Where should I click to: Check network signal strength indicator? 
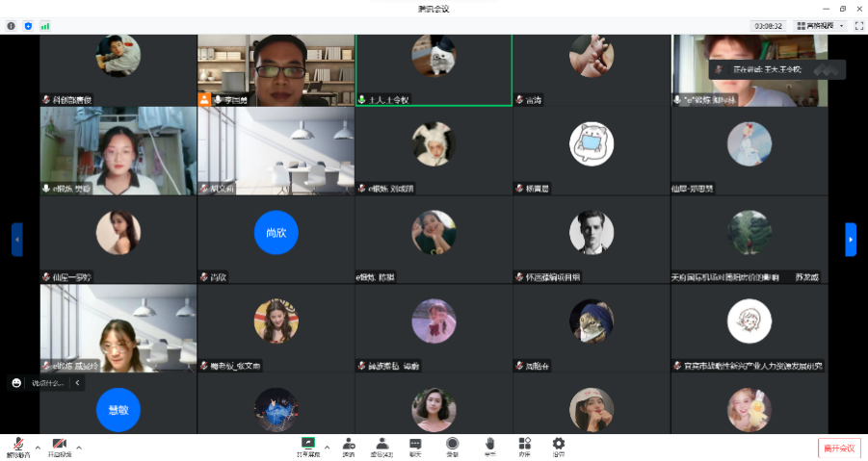[x=45, y=26]
